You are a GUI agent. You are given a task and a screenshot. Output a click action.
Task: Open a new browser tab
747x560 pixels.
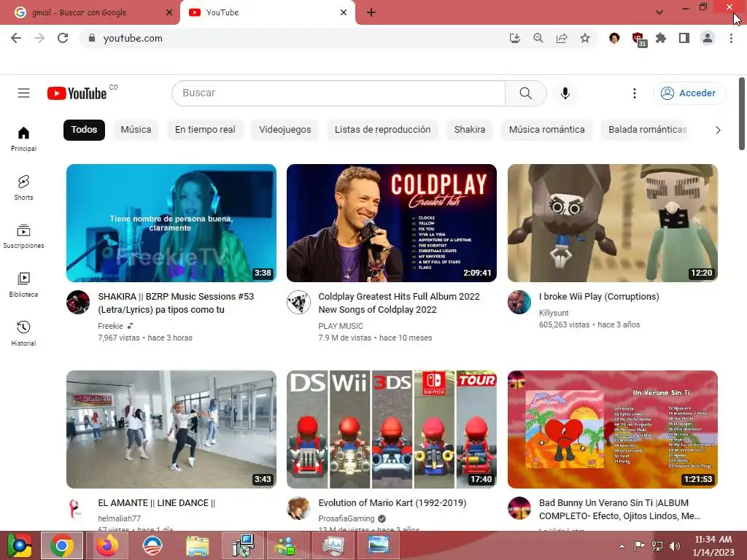click(x=371, y=12)
